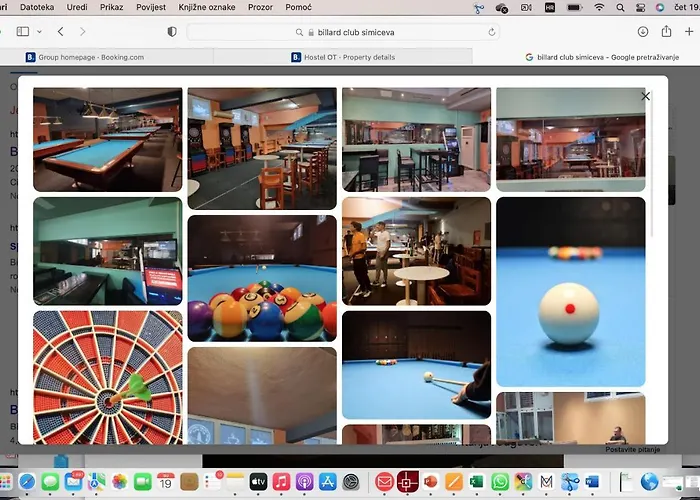Image resolution: width=700 pixels, height=500 pixels.
Task: Open Safari downloads list
Action: (642, 32)
